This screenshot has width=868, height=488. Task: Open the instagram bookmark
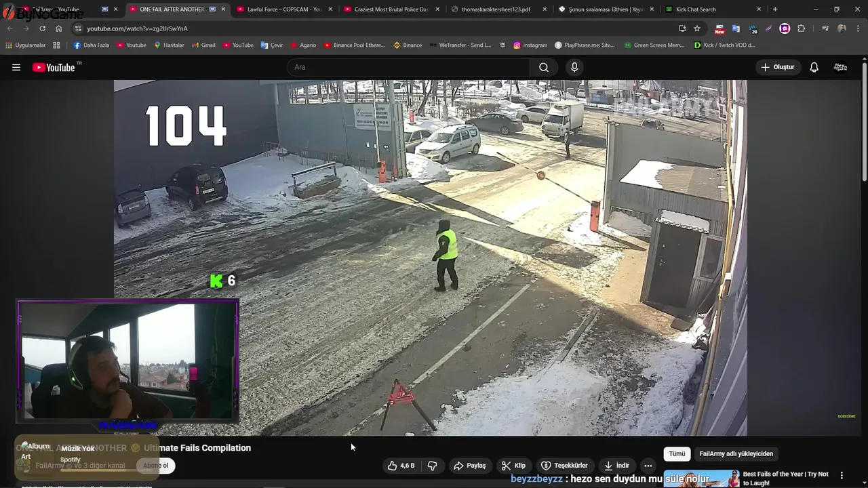(530, 45)
